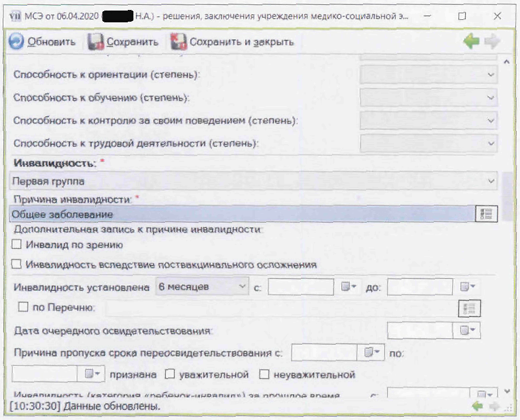520x420 pixels.
Task: Click the Сохранить и закрыть icon
Action: (178, 42)
